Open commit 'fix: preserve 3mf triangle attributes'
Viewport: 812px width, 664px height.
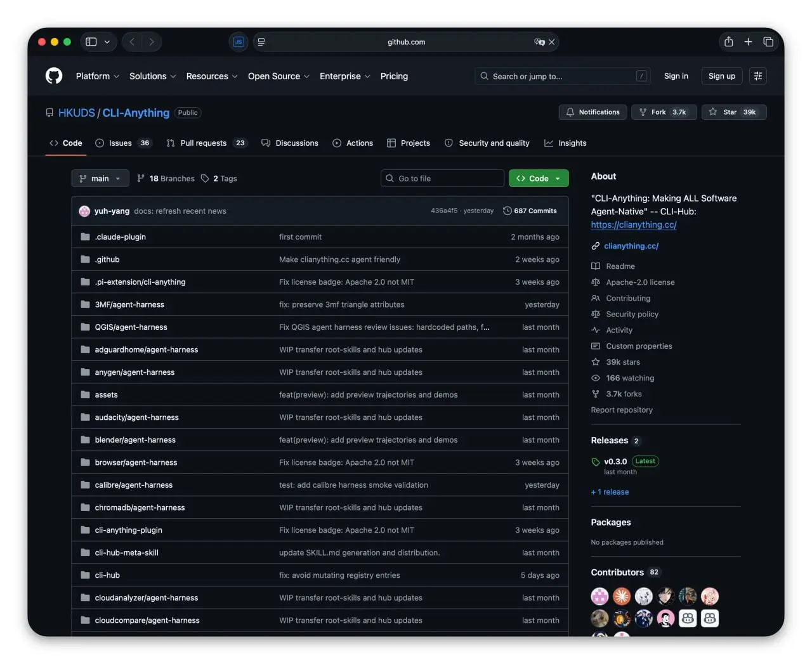[342, 305]
